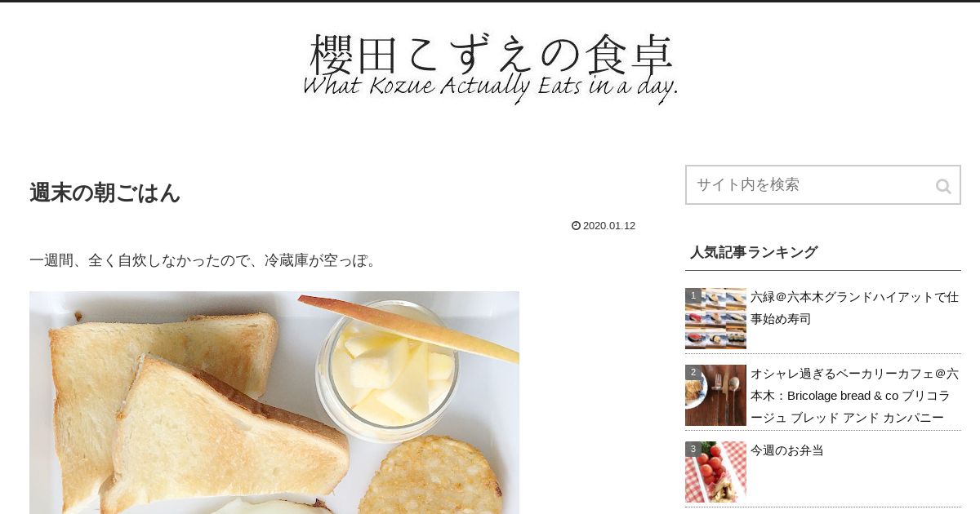980x514 pixels.
Task: Open オシャレ過ぎるベーカリーカフェ article link
Action: pyautogui.click(x=854, y=395)
